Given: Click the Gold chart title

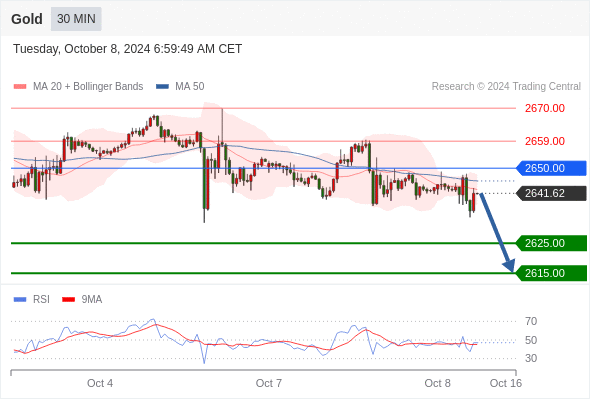Looking at the screenshot, I should coord(27,19).
